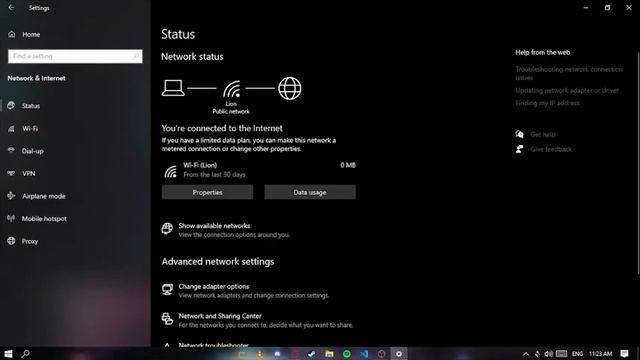Click the Network & Internet heading in the sidebar

point(36,78)
